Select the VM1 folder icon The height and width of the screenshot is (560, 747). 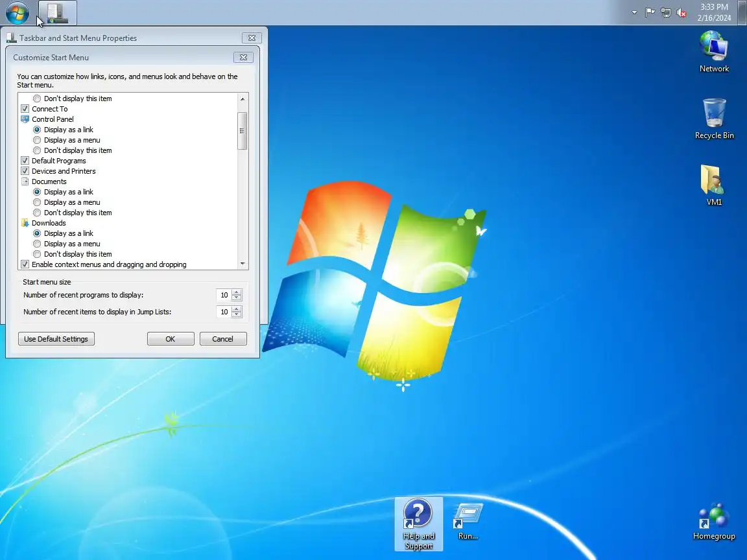714,185
